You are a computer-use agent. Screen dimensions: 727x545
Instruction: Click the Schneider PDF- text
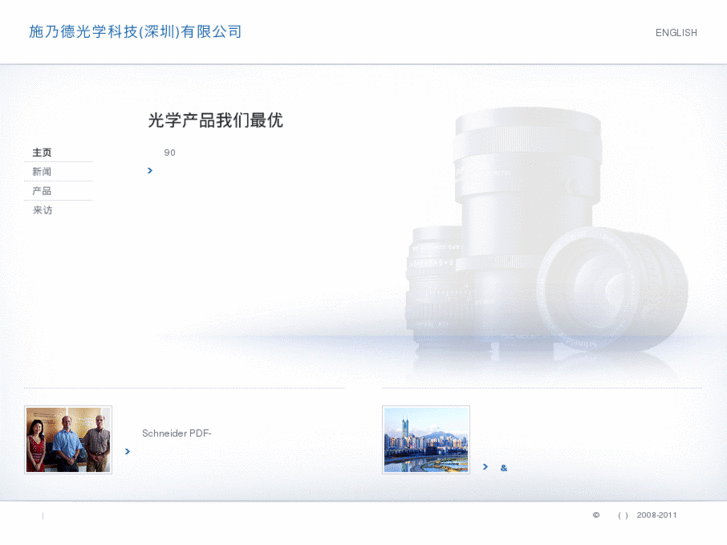point(177,433)
